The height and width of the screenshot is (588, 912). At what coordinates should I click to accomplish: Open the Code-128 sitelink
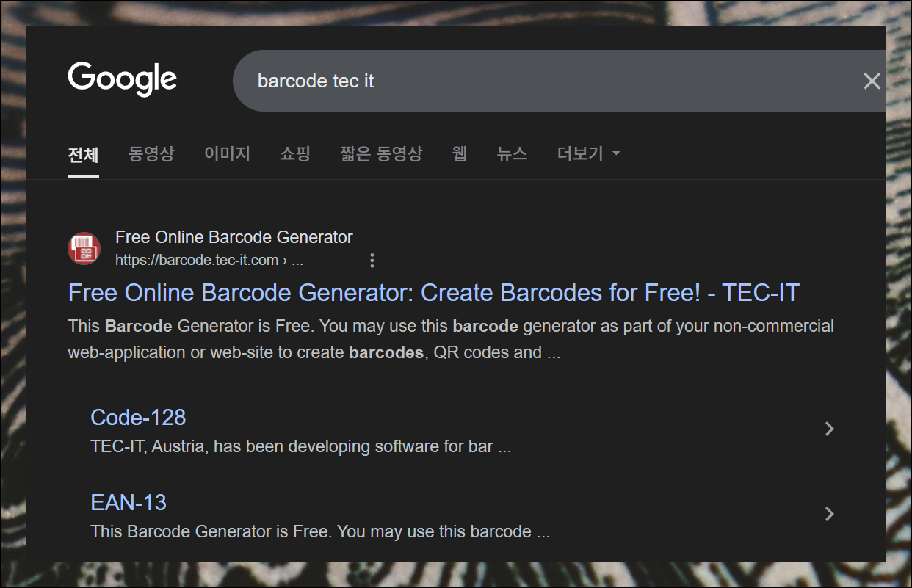(138, 417)
